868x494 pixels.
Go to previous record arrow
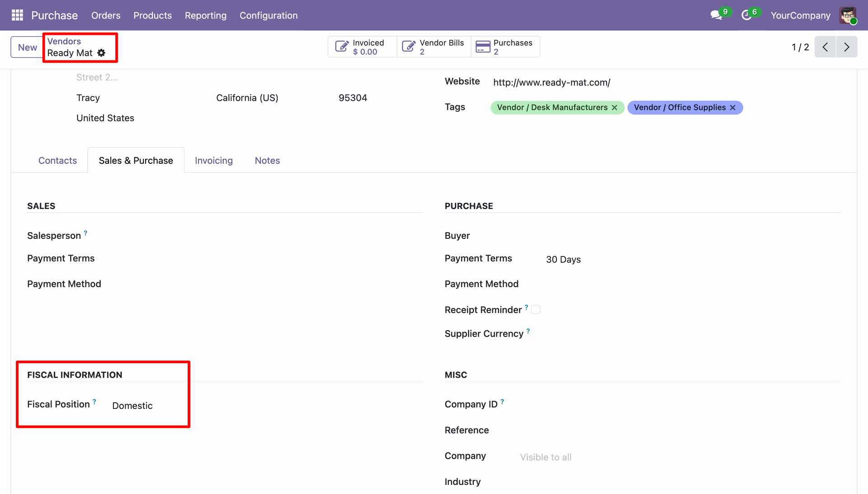pyautogui.click(x=825, y=47)
